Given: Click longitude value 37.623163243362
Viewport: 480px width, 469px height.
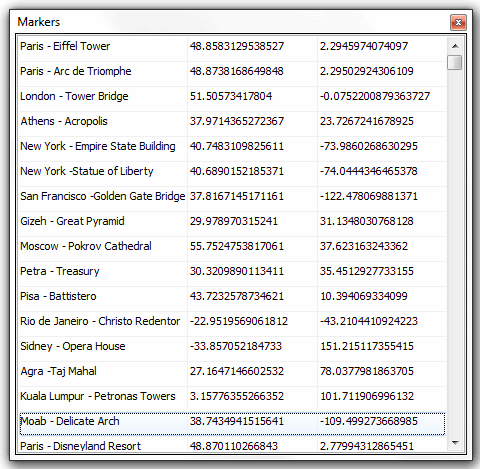Looking at the screenshot, I should pyautogui.click(x=364, y=246).
